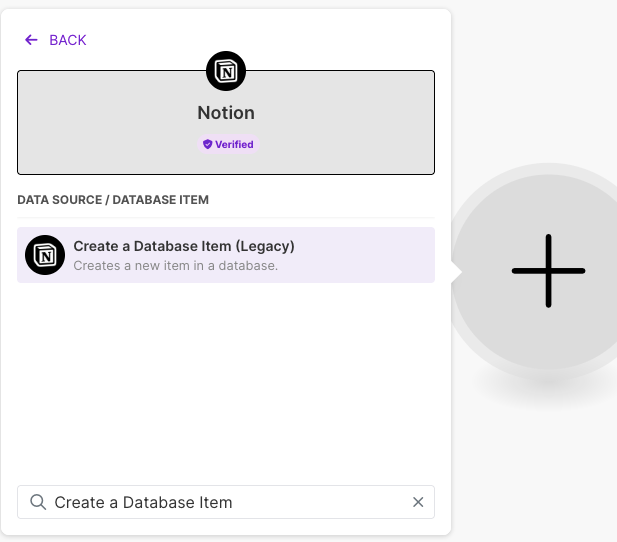Click the Notion app title text

226,113
